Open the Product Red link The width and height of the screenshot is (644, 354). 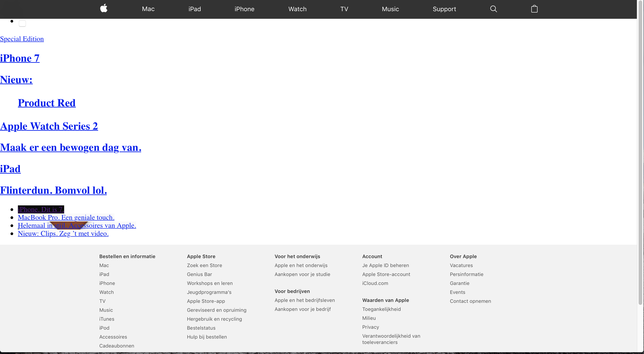[x=47, y=103]
